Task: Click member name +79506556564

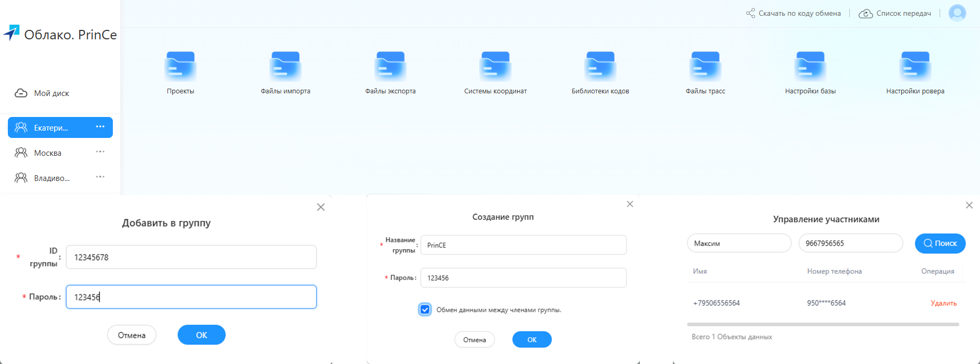Action: click(x=716, y=303)
